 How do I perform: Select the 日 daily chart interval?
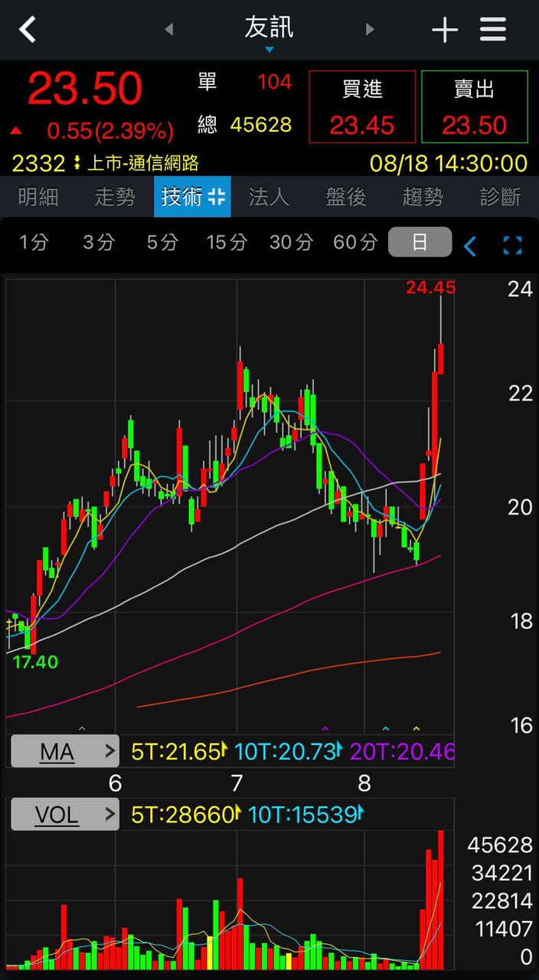[x=420, y=243]
